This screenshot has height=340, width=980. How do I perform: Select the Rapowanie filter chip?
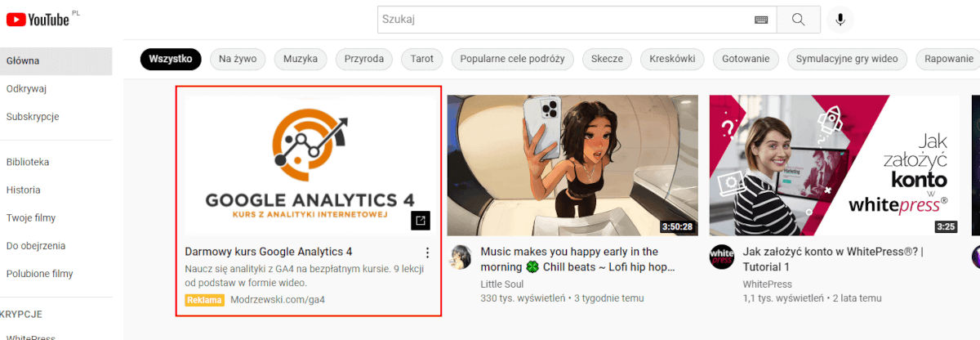[948, 59]
